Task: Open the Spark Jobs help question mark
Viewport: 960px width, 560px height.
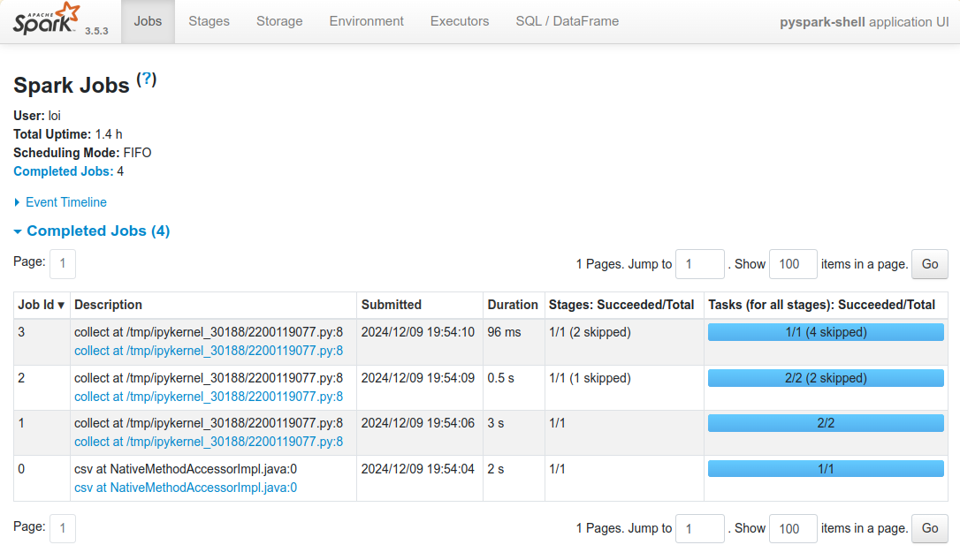Action: pyautogui.click(x=148, y=79)
